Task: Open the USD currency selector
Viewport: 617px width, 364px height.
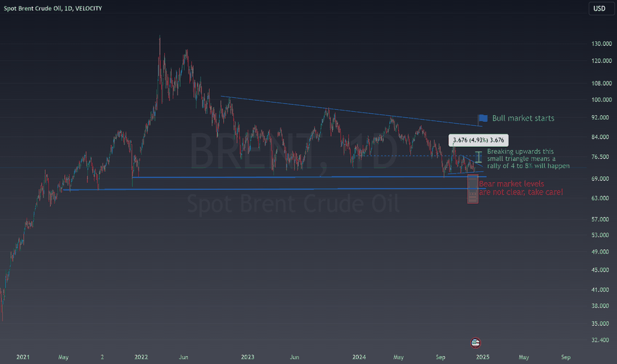Action: pos(601,8)
